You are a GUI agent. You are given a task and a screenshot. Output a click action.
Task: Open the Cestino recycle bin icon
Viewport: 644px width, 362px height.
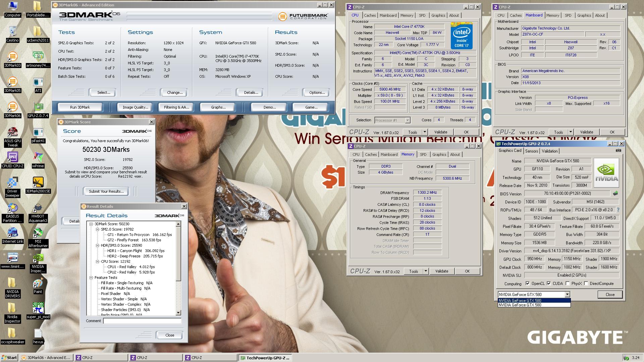(x=12, y=34)
